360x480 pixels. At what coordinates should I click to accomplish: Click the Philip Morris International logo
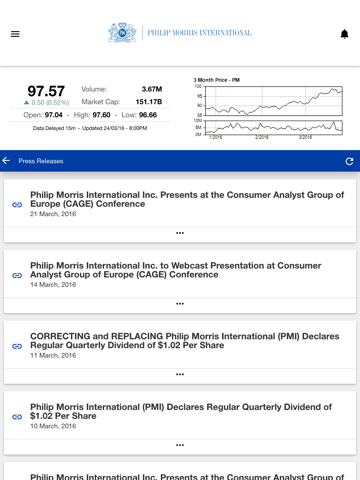(x=180, y=33)
